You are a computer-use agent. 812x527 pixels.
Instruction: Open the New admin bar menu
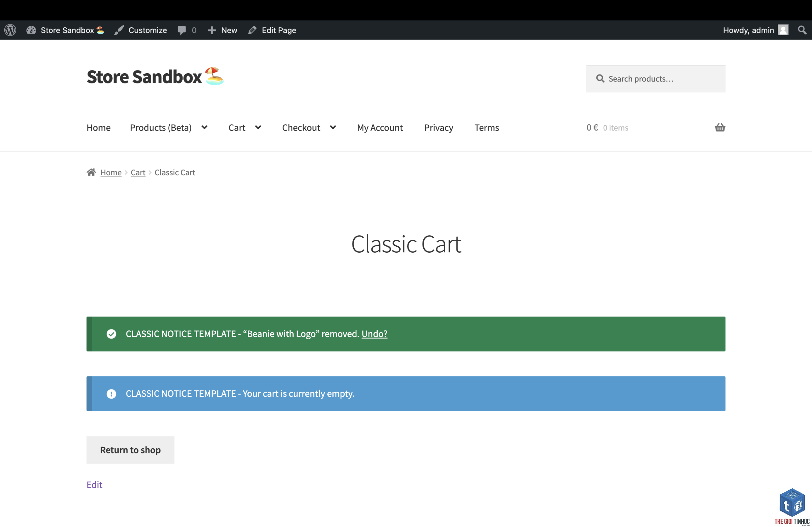229,30
